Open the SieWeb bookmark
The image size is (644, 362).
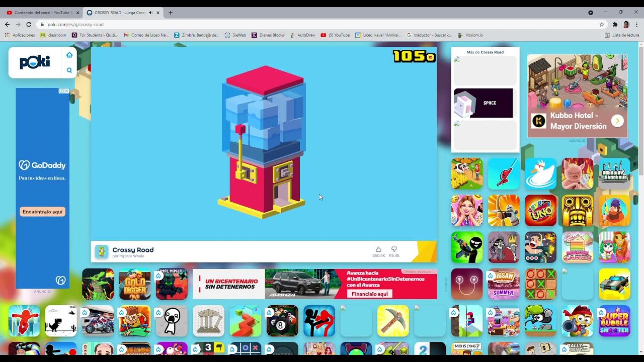235,35
